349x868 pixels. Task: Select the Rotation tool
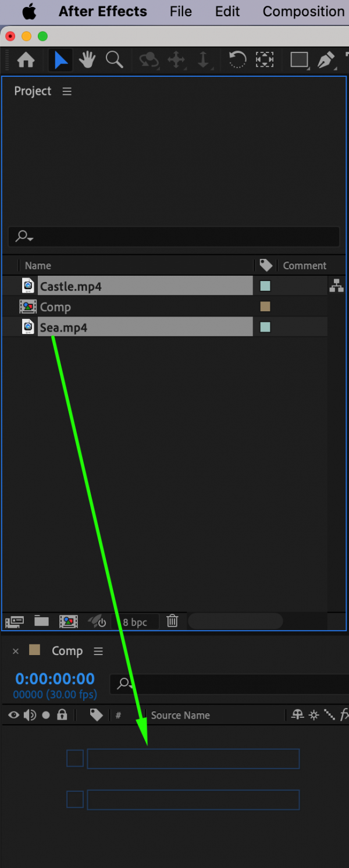coord(237,60)
